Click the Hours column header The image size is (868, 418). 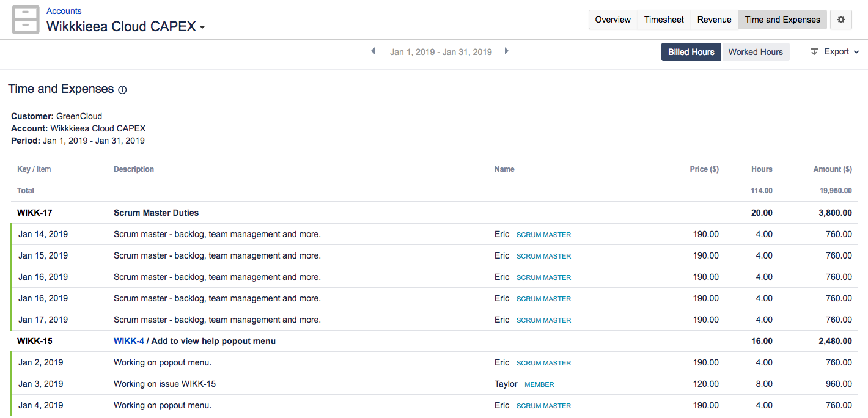coord(762,169)
